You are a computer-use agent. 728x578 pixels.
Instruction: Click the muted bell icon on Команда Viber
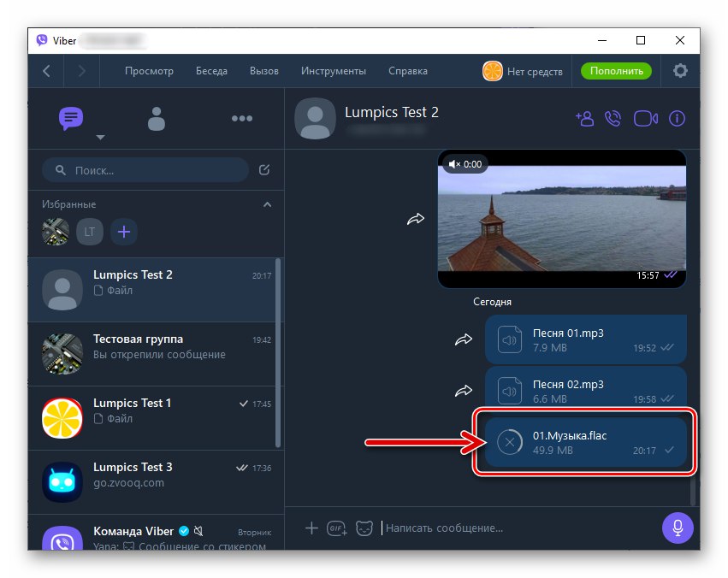[x=198, y=531]
